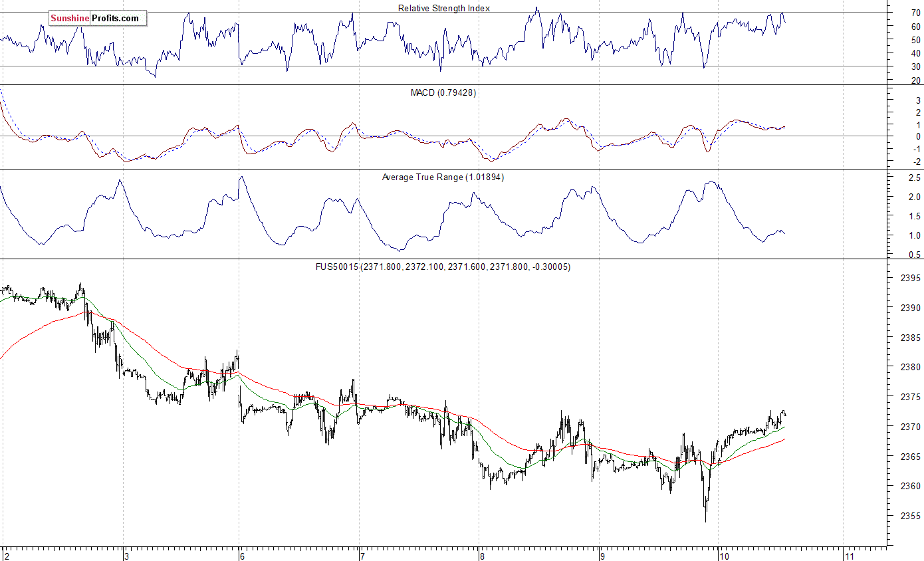
Task: Click the ATR axis value 1.0
Action: point(915,235)
